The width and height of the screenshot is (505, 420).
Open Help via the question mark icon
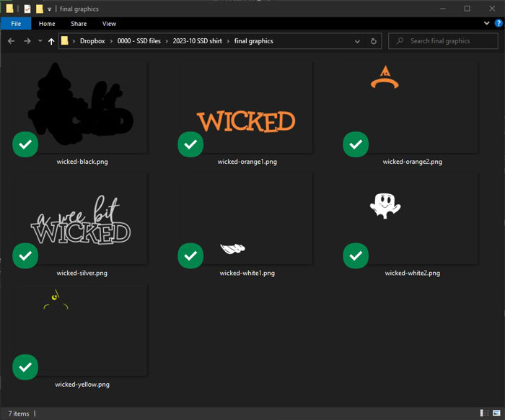coord(499,23)
